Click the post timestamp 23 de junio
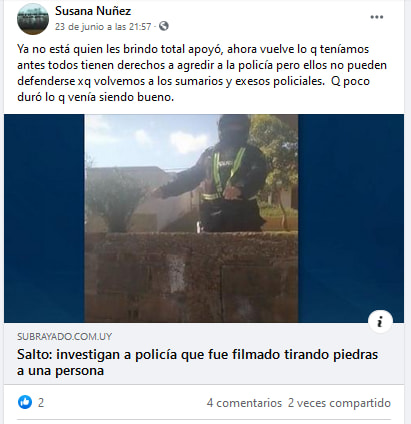 pyautogui.click(x=80, y=26)
